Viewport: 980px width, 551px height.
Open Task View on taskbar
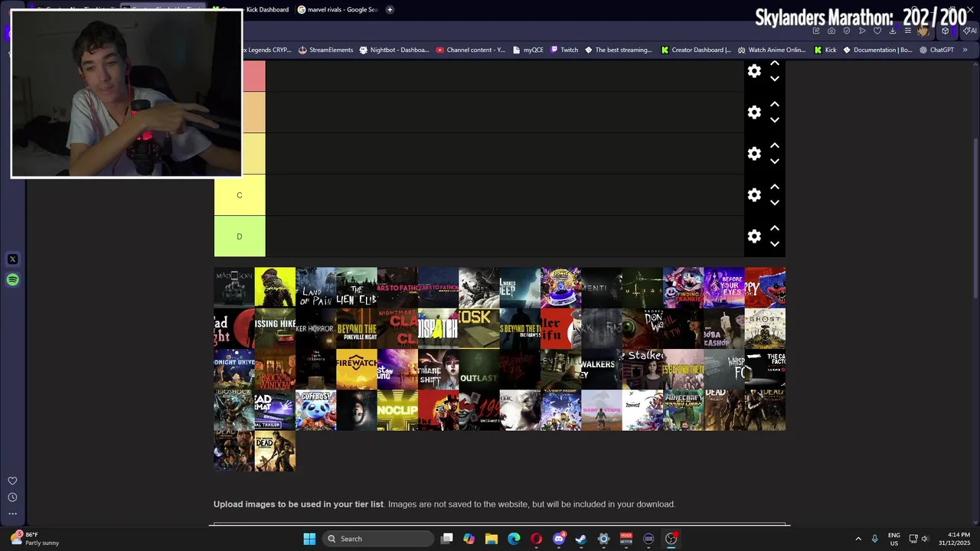point(447,539)
